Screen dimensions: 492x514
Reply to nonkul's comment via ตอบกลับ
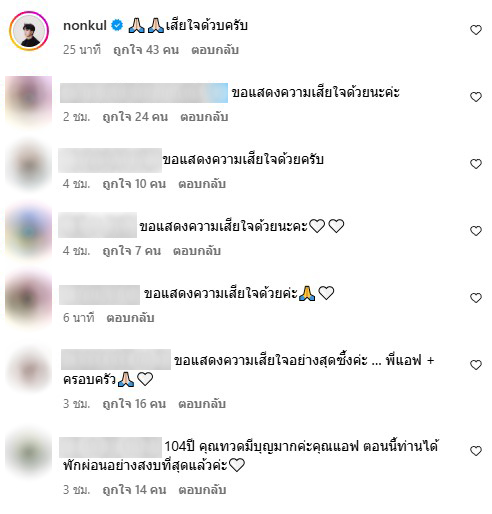click(215, 50)
